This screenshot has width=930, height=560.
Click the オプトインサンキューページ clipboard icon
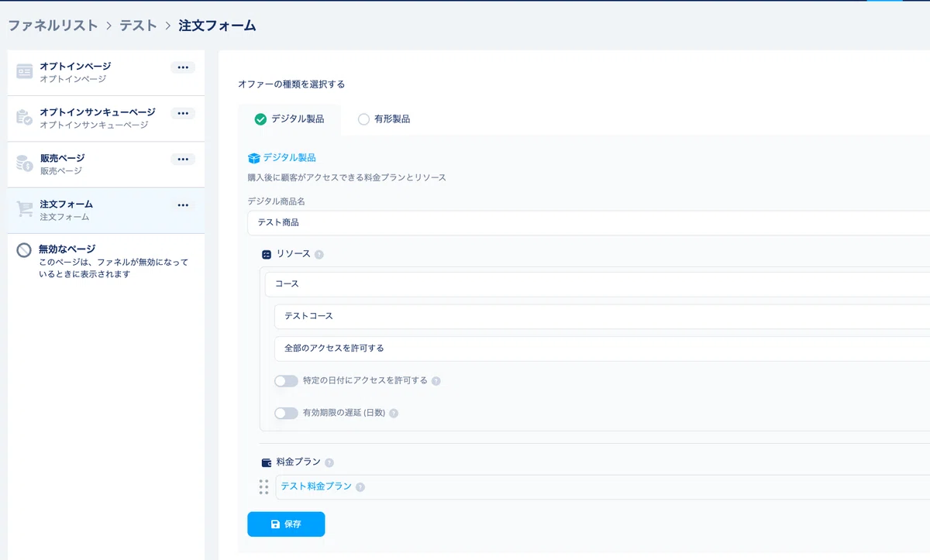[x=25, y=118]
